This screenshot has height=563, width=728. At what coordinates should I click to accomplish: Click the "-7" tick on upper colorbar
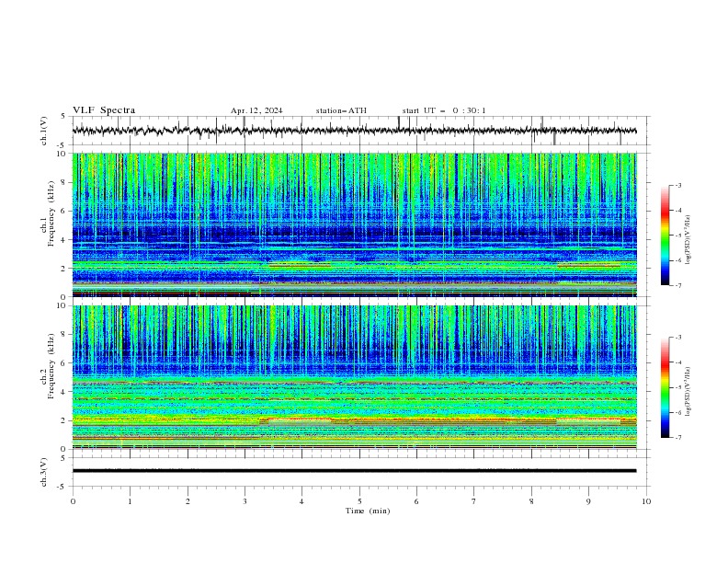[x=678, y=285]
